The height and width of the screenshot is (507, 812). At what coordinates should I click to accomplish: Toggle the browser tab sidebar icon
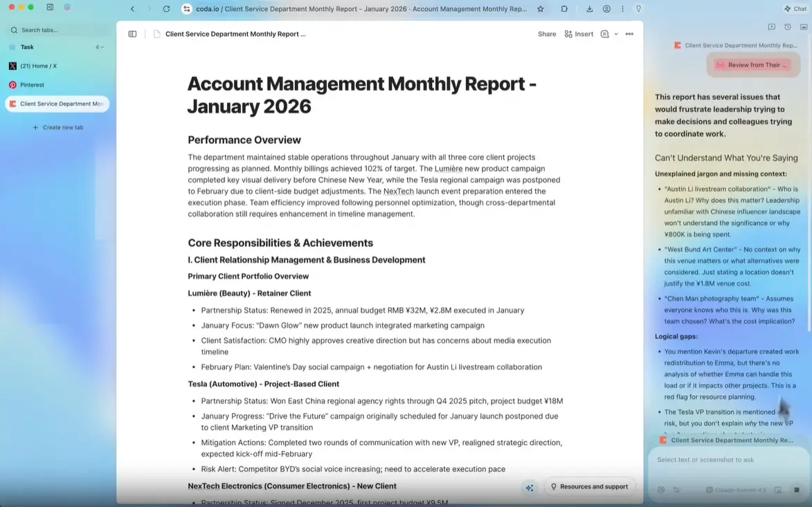click(x=50, y=8)
